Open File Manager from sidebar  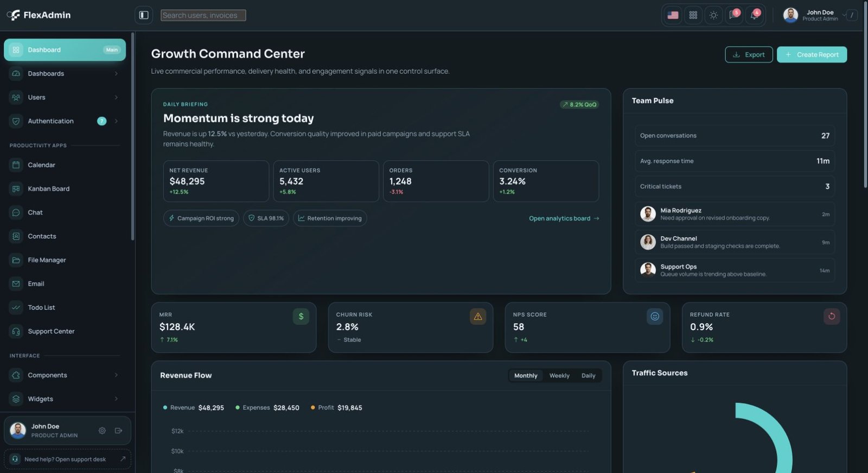65,260
